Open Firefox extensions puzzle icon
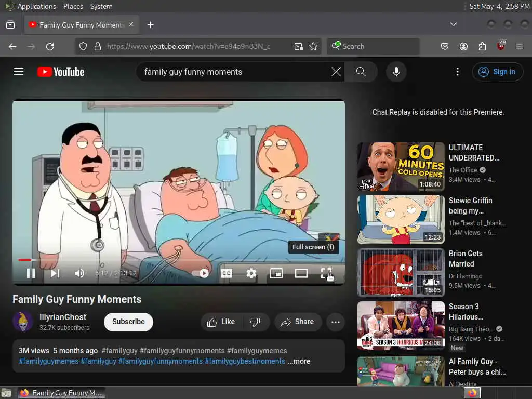The height and width of the screenshot is (399, 532). [x=482, y=46]
